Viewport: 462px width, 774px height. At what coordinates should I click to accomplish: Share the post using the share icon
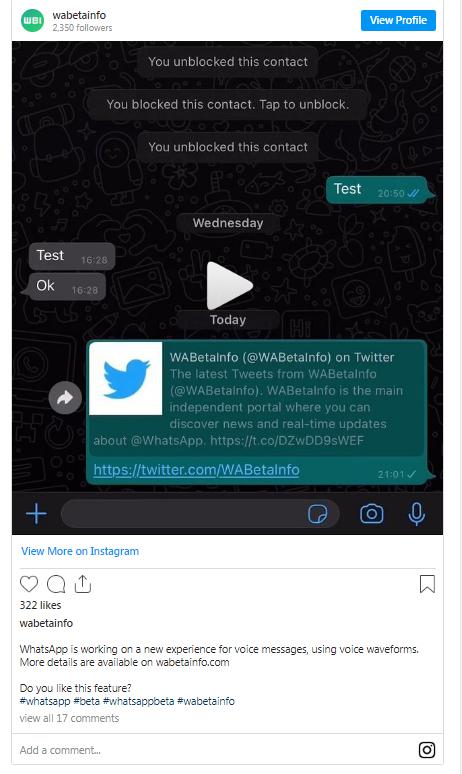pos(82,583)
